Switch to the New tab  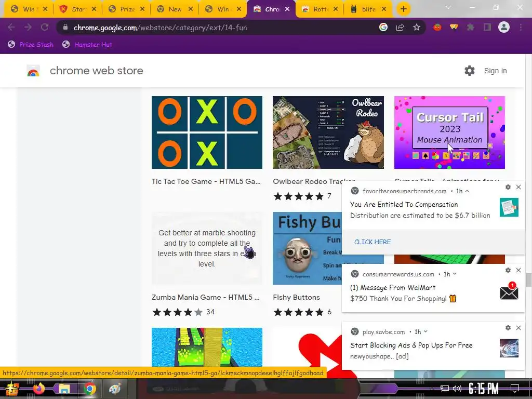(x=175, y=9)
